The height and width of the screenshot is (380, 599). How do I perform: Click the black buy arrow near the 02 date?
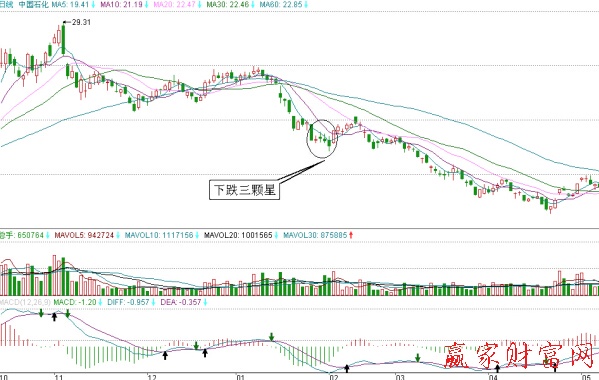[347, 369]
